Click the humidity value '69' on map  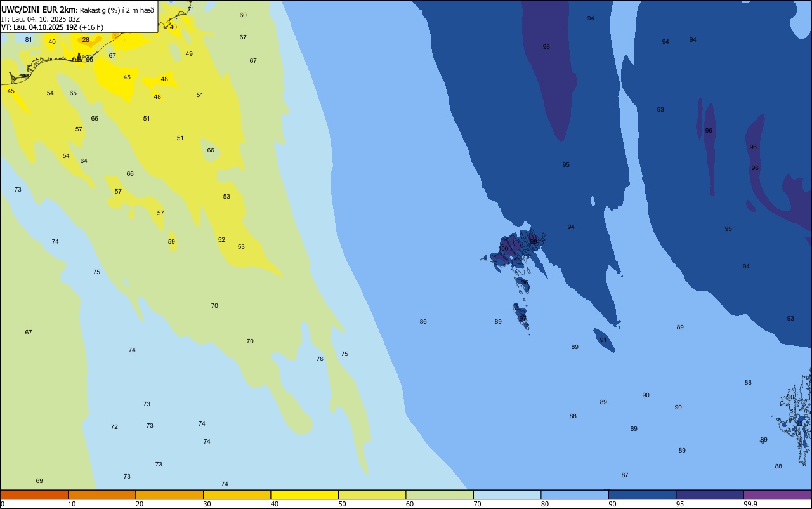click(39, 481)
